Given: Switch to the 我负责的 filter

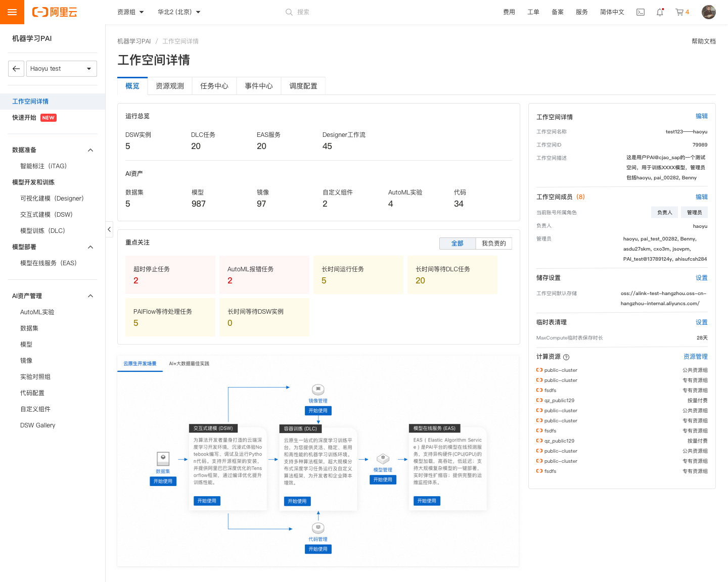Looking at the screenshot, I should (493, 243).
